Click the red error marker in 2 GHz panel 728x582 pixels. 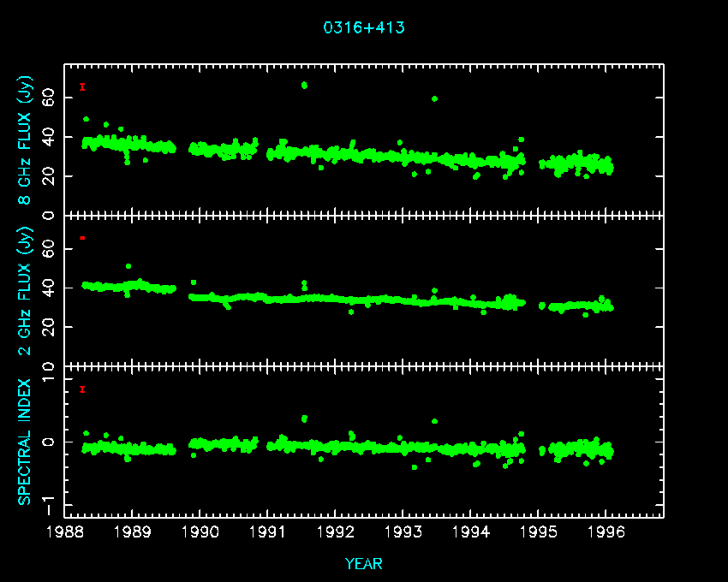(x=82, y=237)
